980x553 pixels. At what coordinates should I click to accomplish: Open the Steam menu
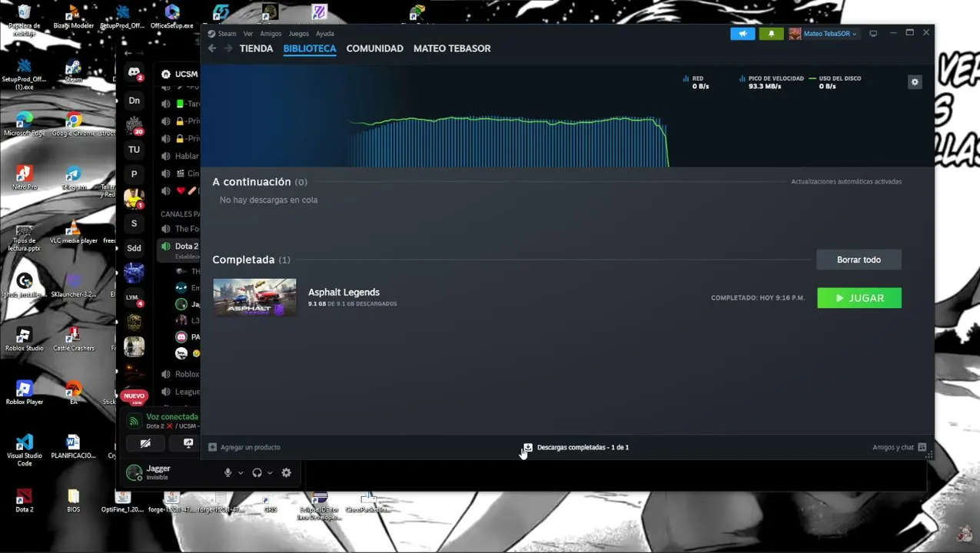click(x=227, y=34)
